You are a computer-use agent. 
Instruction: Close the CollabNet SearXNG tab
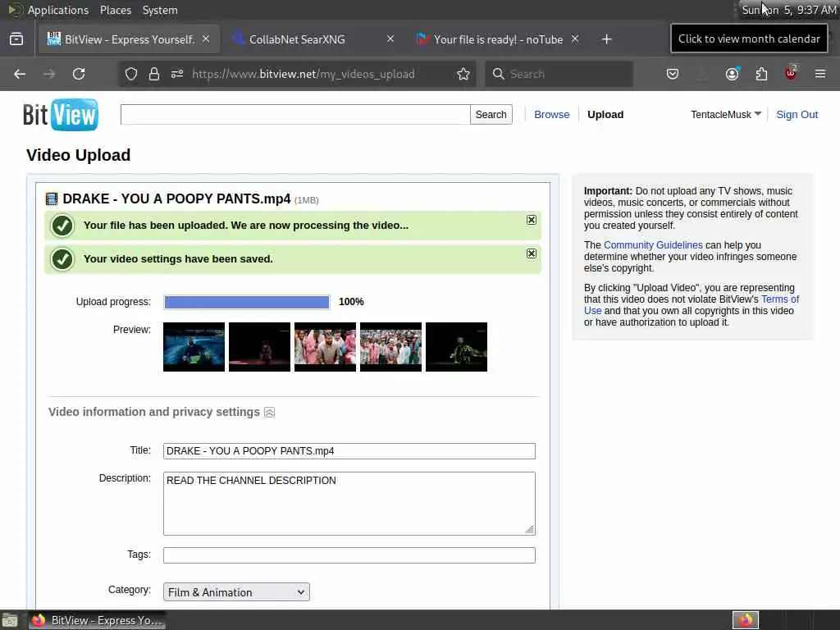coord(390,39)
